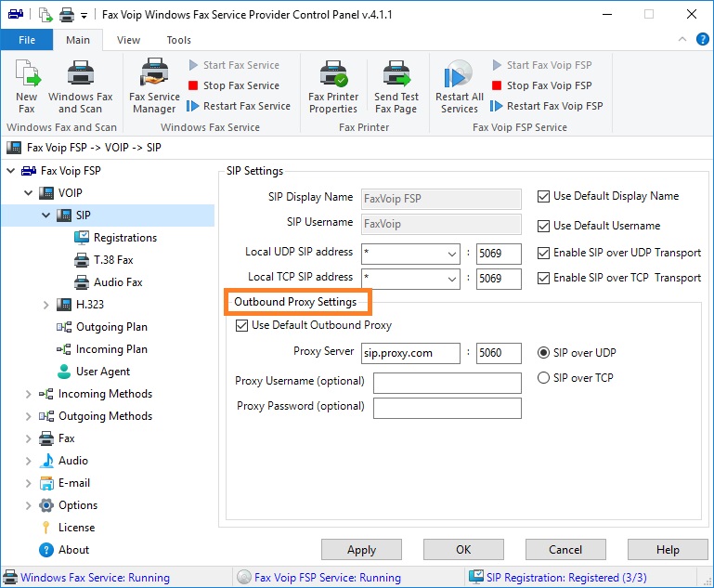Viewport: 714px width, 588px height.
Task: Toggle Use Default Username checkbox
Action: [x=543, y=226]
